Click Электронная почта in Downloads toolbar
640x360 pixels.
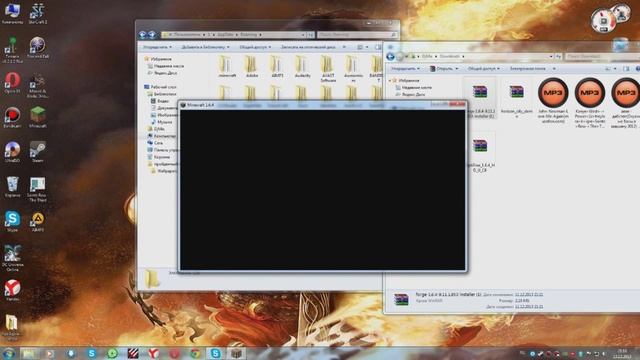click(527, 69)
